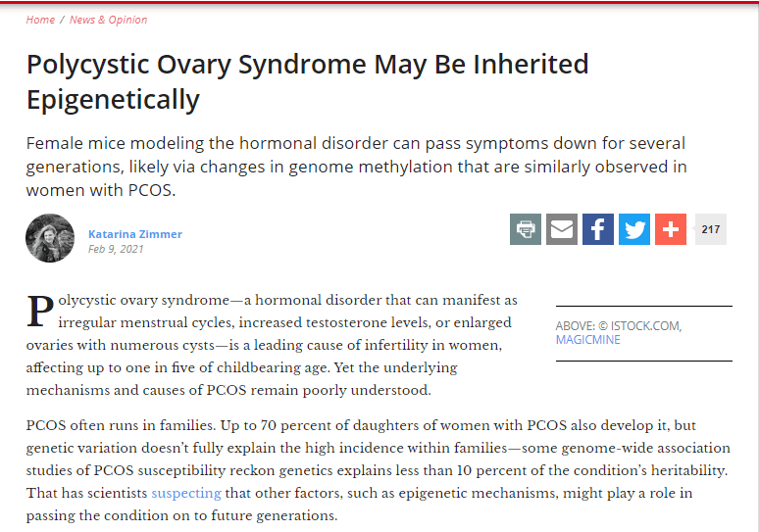The width and height of the screenshot is (759, 532).
Task: Click the Feb 9, 2021 publication date
Action: point(116,249)
